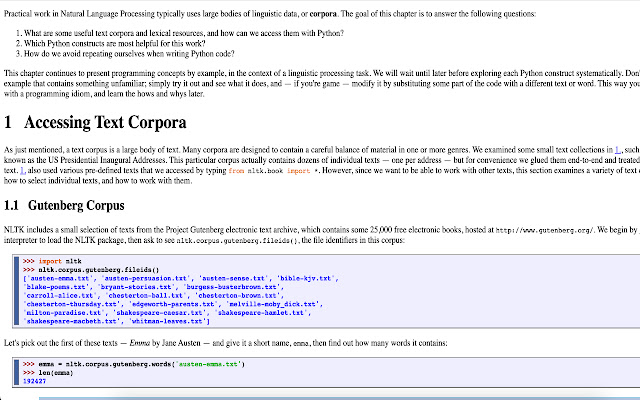
Task: Click 'blake-poems.txt' in the code output
Action: click(x=56, y=287)
